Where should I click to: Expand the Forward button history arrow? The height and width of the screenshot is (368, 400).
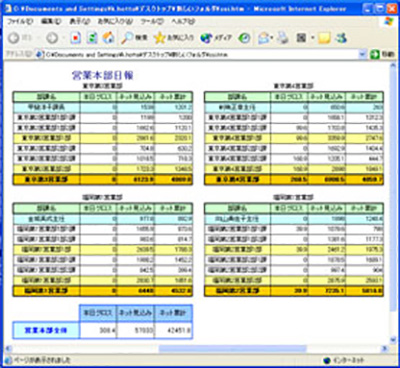click(64, 38)
